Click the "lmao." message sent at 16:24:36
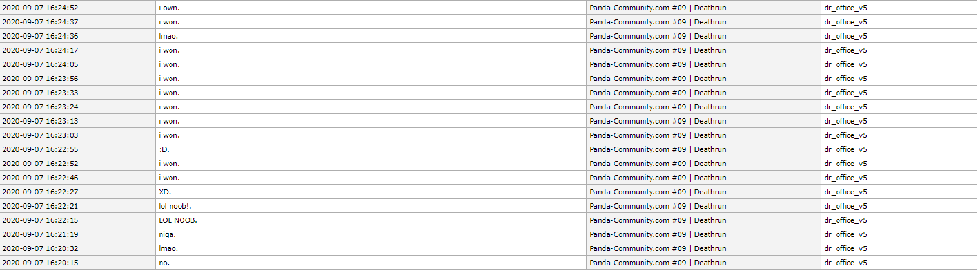Image resolution: width=980 pixels, height=271 pixels. [170, 36]
